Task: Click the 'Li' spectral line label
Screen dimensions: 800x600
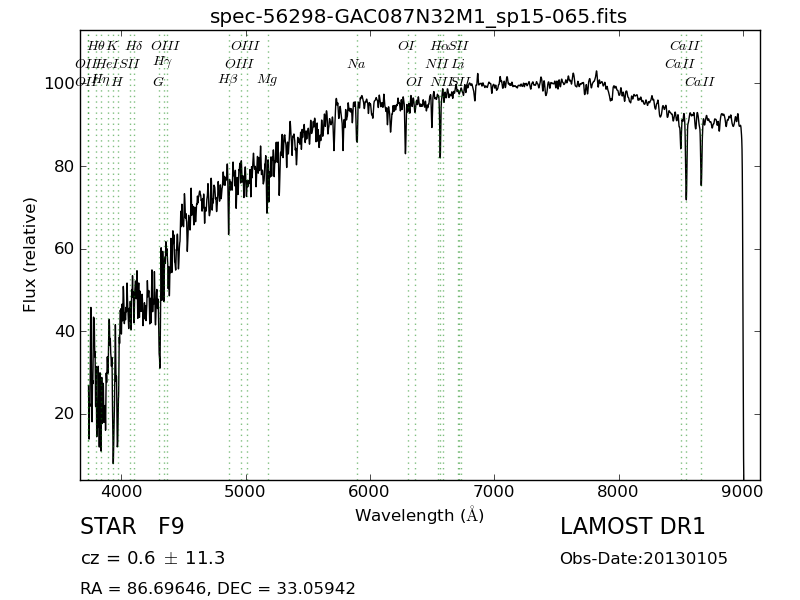Action: (458, 64)
